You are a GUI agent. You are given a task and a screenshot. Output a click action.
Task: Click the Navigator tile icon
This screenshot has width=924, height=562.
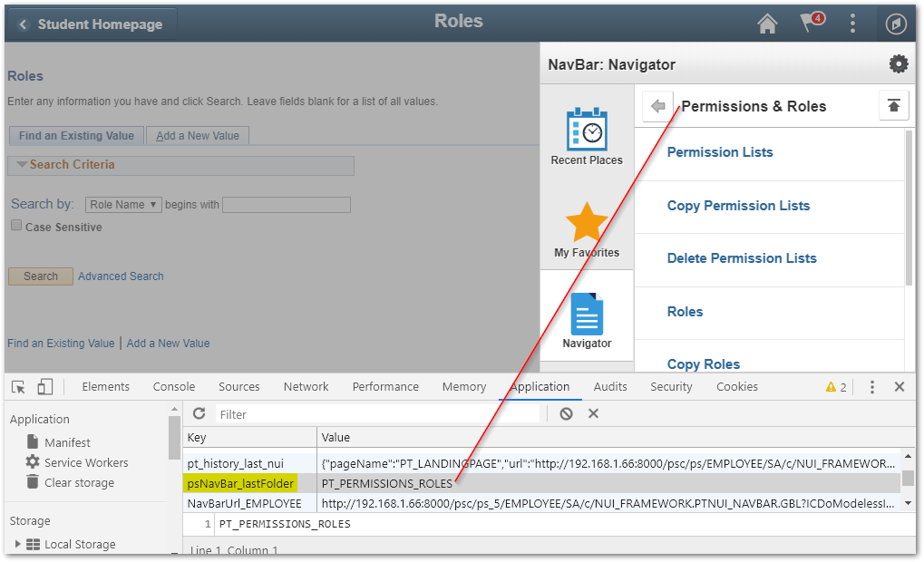click(x=586, y=311)
